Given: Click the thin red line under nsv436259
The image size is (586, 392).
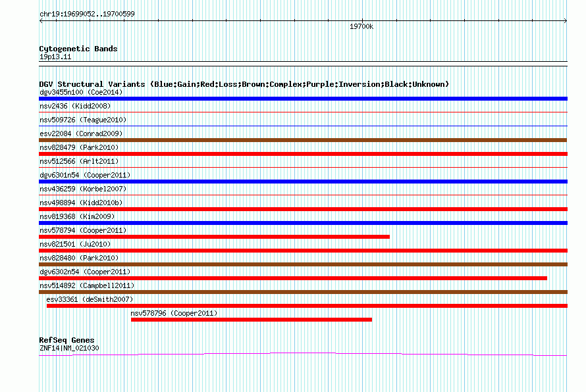Looking at the screenshot, I should [303, 195].
